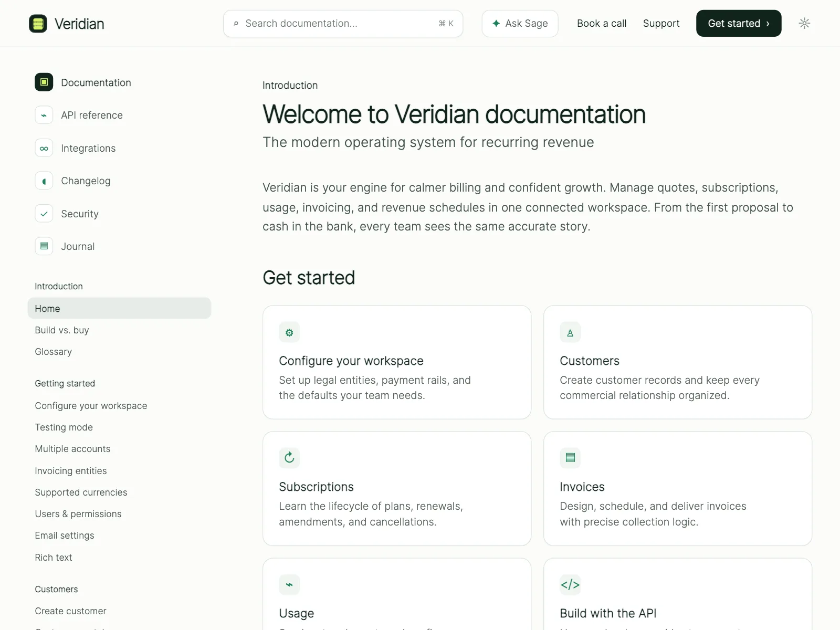Click the Welcome to Veridian documentation heading
The image size is (840, 630).
click(454, 114)
